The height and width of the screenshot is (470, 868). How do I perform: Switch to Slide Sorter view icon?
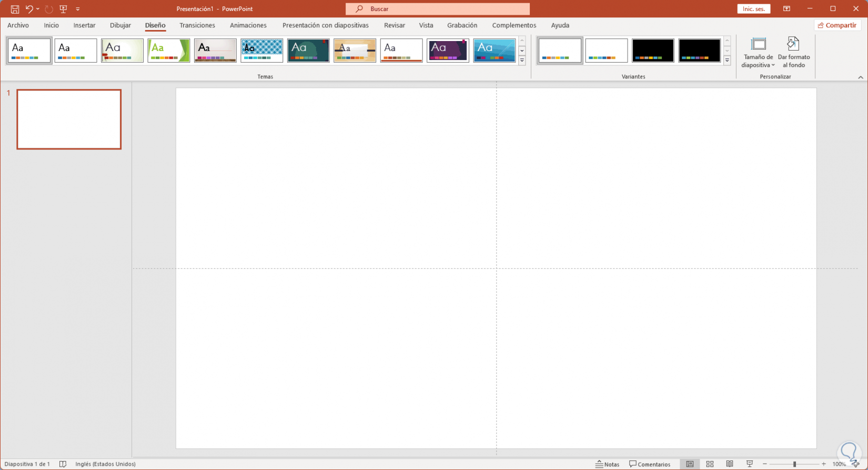pyautogui.click(x=710, y=464)
